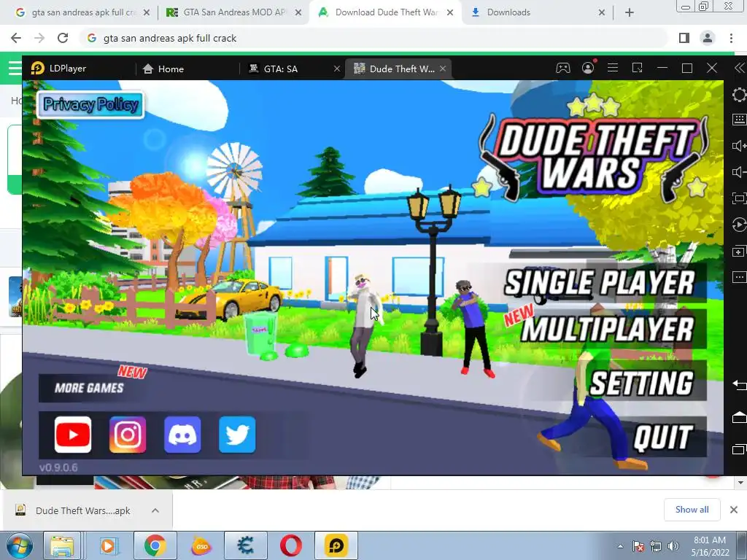
Task: Open File Explorer from taskbar
Action: pyautogui.click(x=63, y=545)
